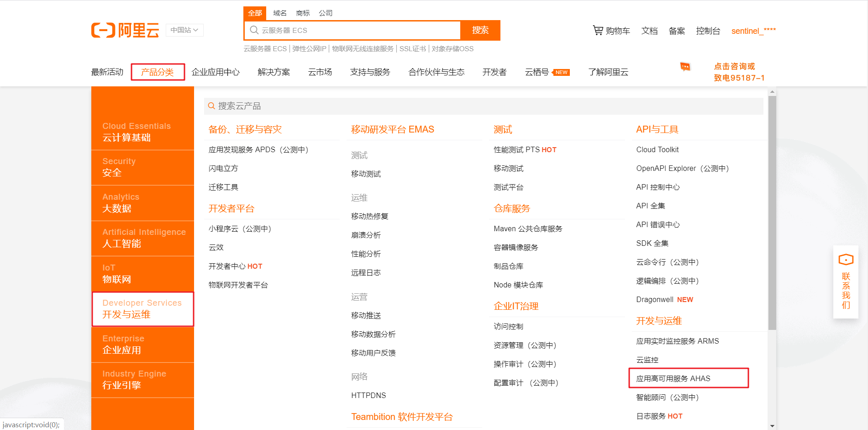Select the 商标 search tab

pyautogui.click(x=303, y=13)
